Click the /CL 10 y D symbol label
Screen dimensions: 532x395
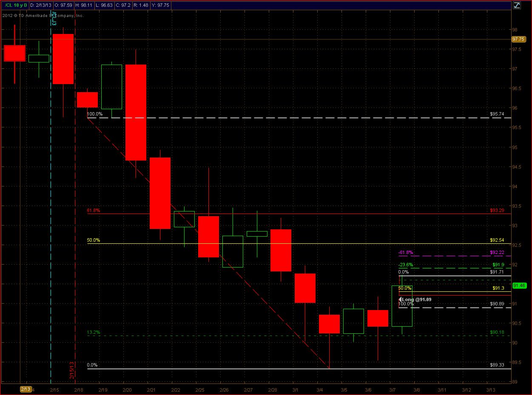(x=15, y=6)
